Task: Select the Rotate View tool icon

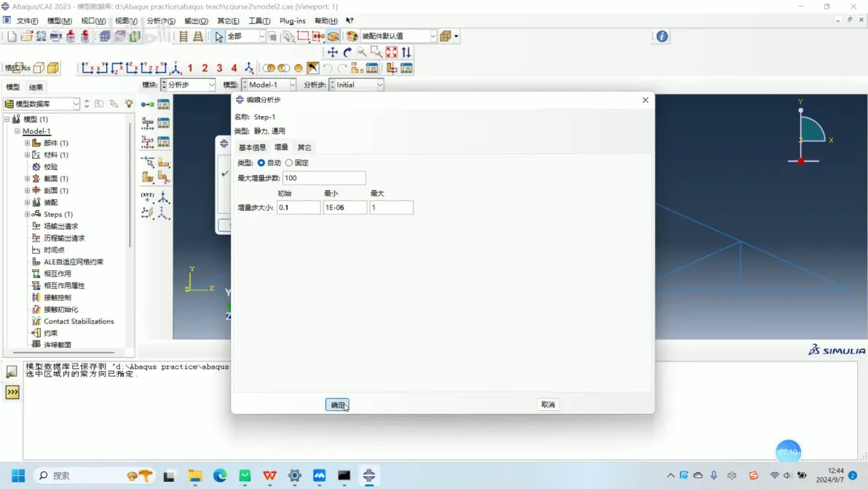Action: coord(347,52)
